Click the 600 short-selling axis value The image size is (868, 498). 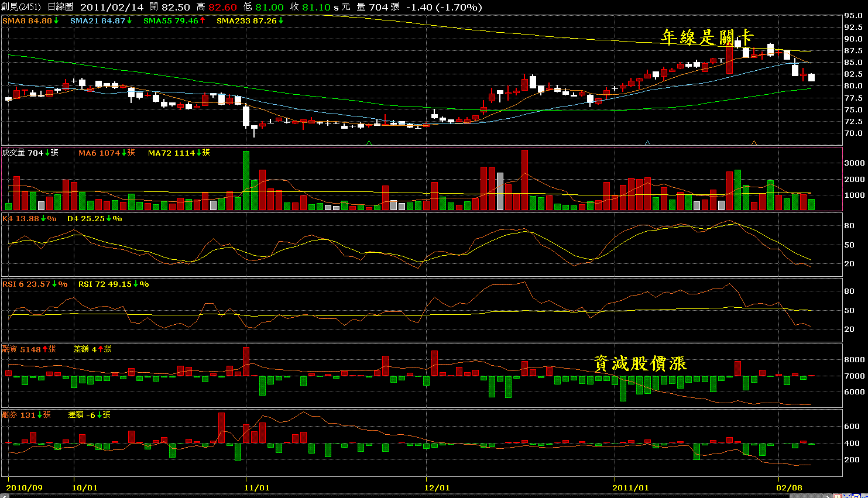(x=851, y=427)
